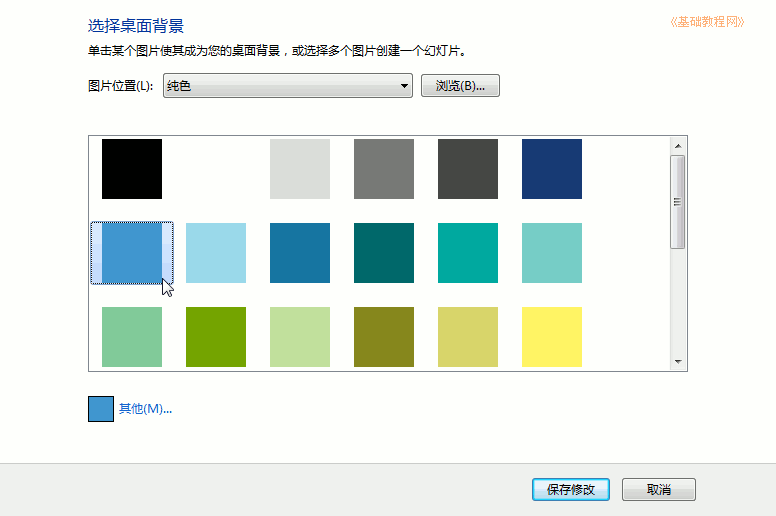
Task: Click 保存修改 to save changes
Action: tap(571, 489)
